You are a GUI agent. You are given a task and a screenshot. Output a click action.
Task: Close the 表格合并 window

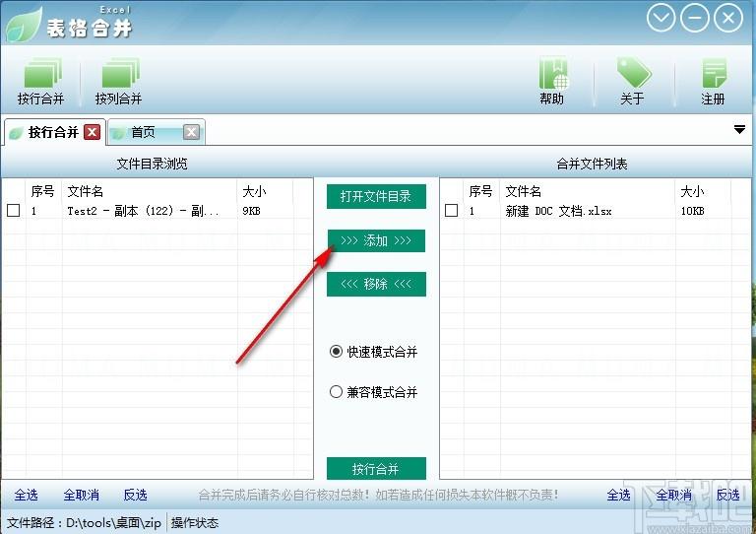pyautogui.click(x=728, y=18)
